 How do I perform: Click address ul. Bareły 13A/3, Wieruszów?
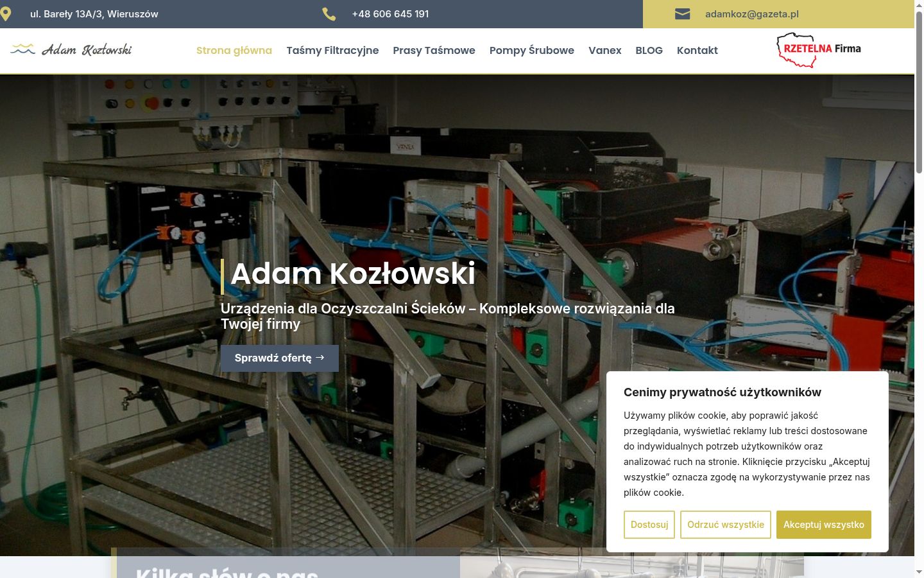[94, 14]
